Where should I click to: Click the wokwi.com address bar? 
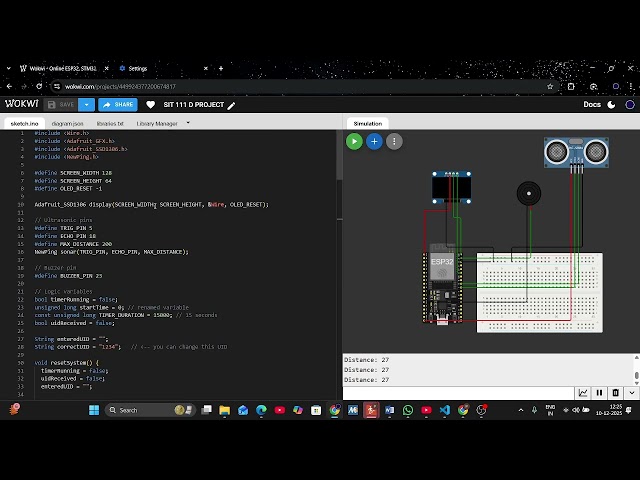302,87
